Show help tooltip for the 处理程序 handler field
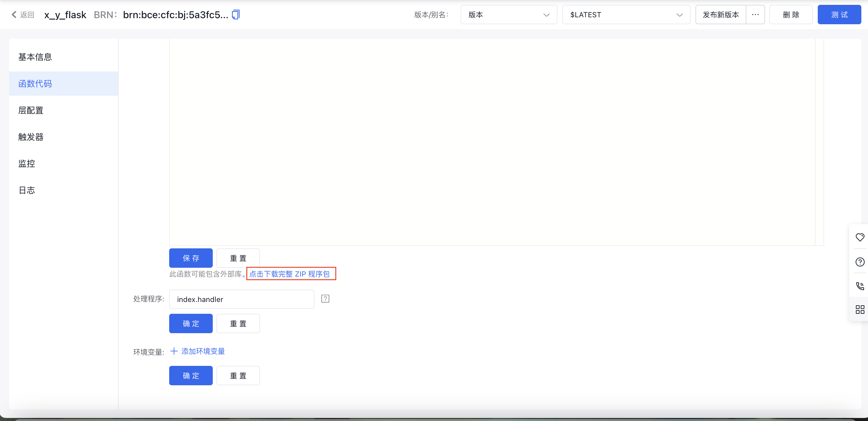The width and height of the screenshot is (868, 421). pos(325,299)
